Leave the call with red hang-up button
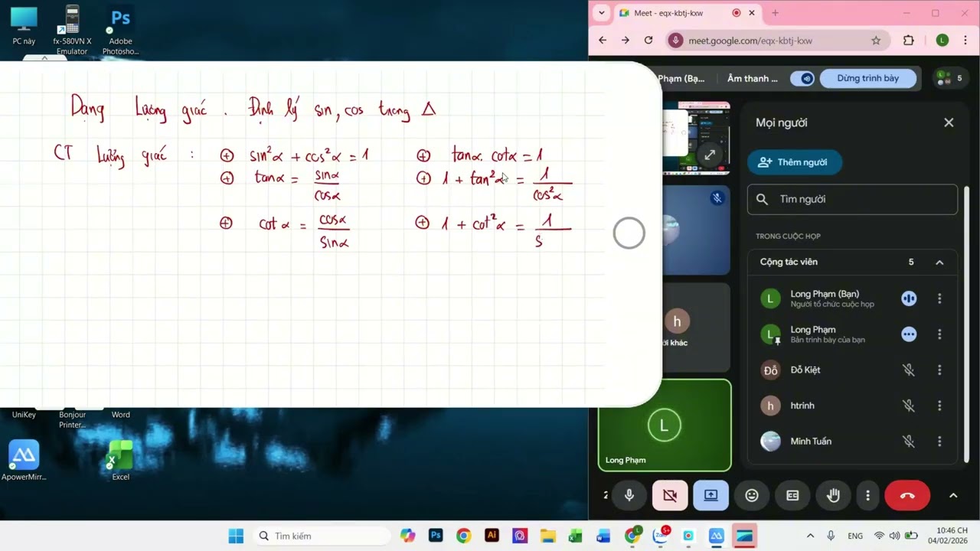This screenshot has height=551, width=980. 907,496
